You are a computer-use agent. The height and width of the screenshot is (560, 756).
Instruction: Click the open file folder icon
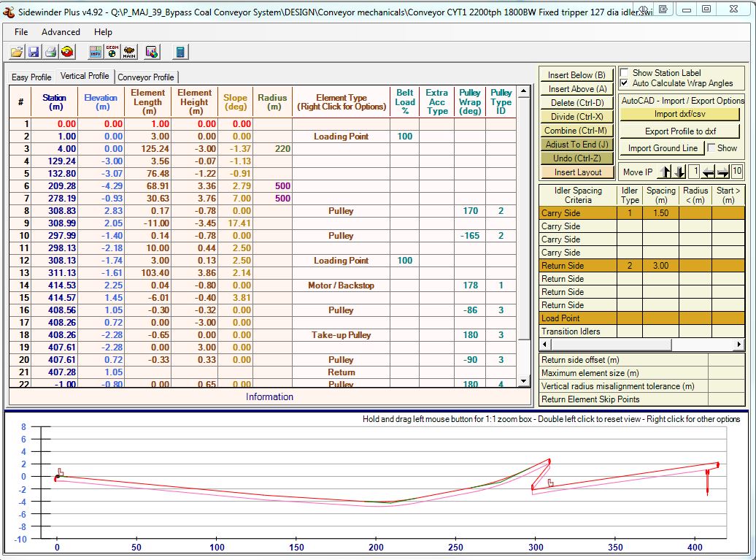pos(17,52)
